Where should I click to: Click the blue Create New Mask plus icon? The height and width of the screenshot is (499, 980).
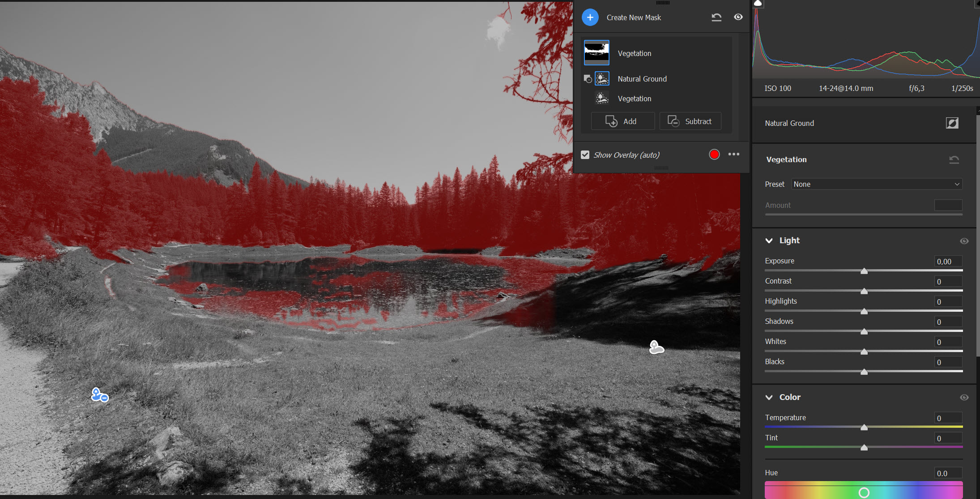[590, 17]
